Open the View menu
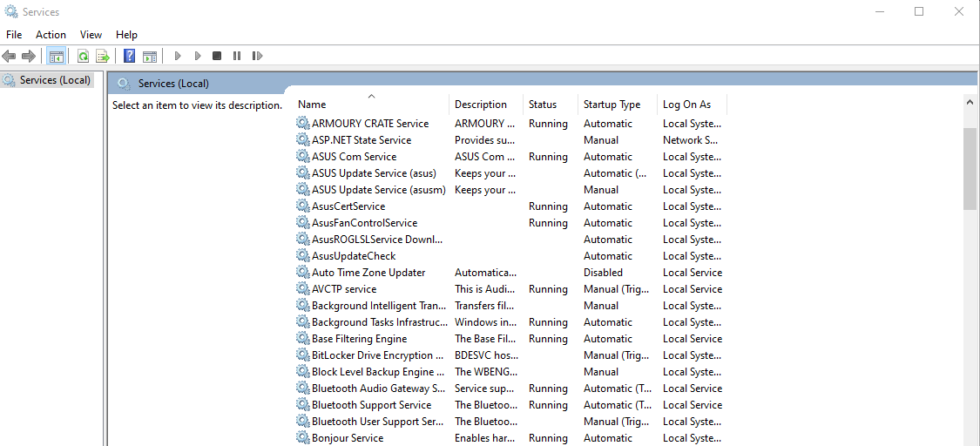 click(91, 35)
